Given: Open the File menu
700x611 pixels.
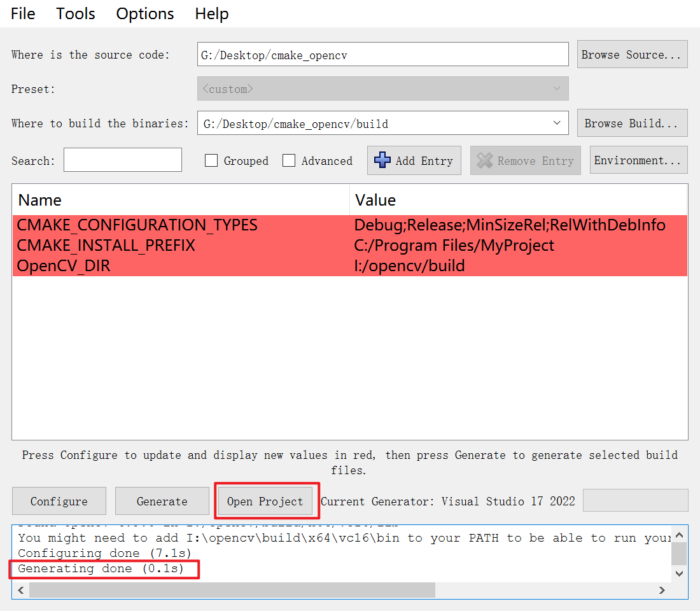Looking at the screenshot, I should pyautogui.click(x=23, y=14).
